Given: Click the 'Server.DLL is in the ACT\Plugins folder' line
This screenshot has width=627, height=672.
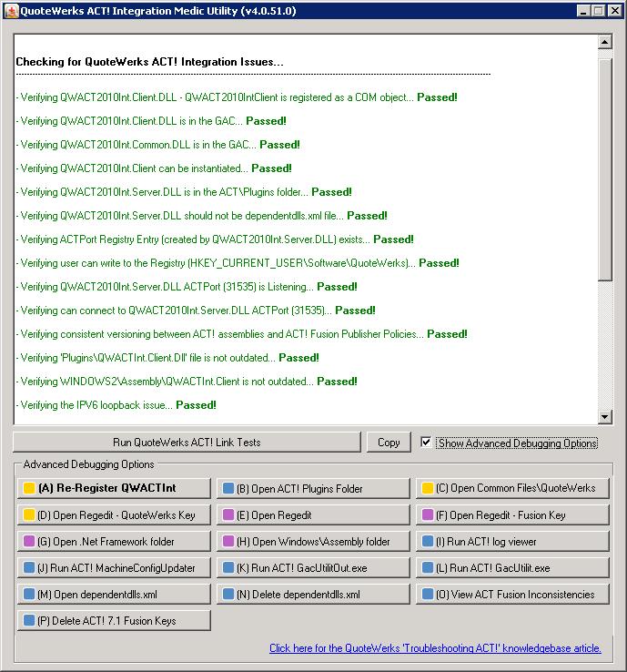Looking at the screenshot, I should pyautogui.click(x=184, y=192).
